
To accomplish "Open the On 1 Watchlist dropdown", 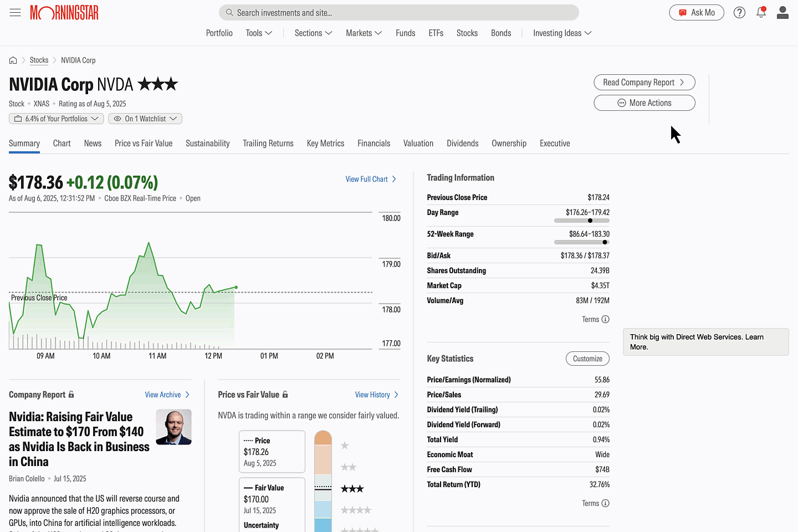I will pyautogui.click(x=145, y=119).
